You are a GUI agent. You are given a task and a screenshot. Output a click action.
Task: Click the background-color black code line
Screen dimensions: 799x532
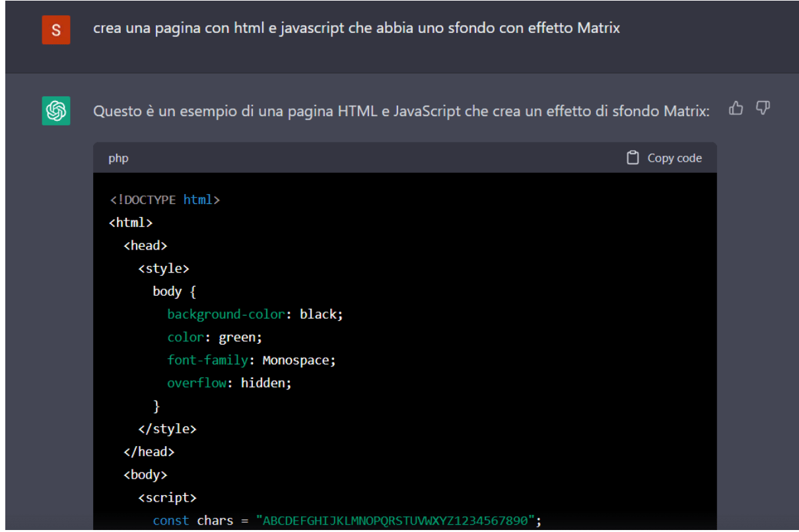(x=255, y=314)
